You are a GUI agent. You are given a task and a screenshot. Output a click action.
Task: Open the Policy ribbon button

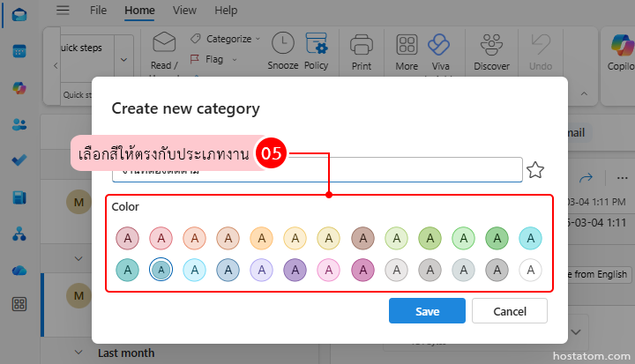(x=316, y=50)
